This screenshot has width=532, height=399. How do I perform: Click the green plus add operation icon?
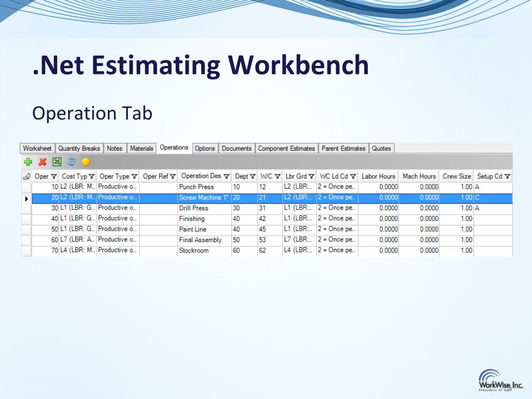(x=28, y=162)
